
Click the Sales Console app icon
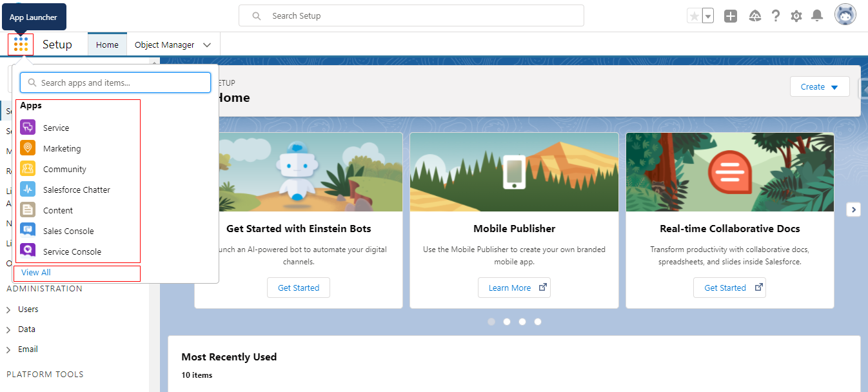[28, 231]
